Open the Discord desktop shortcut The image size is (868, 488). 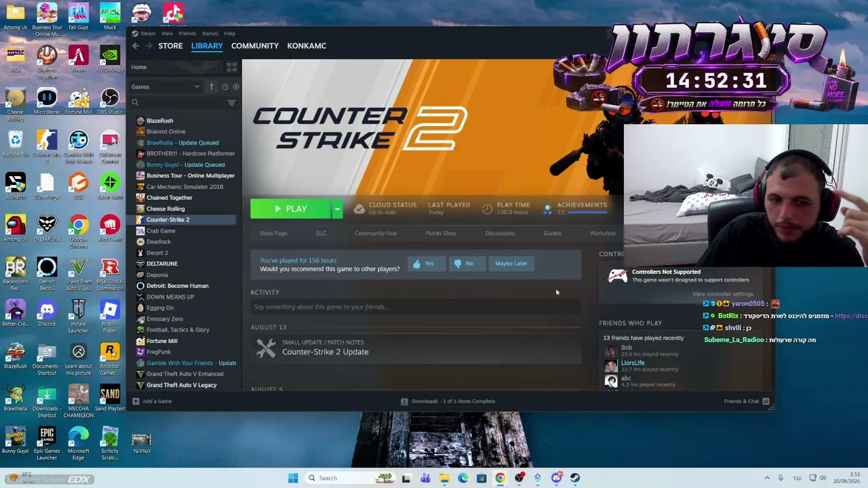(47, 314)
